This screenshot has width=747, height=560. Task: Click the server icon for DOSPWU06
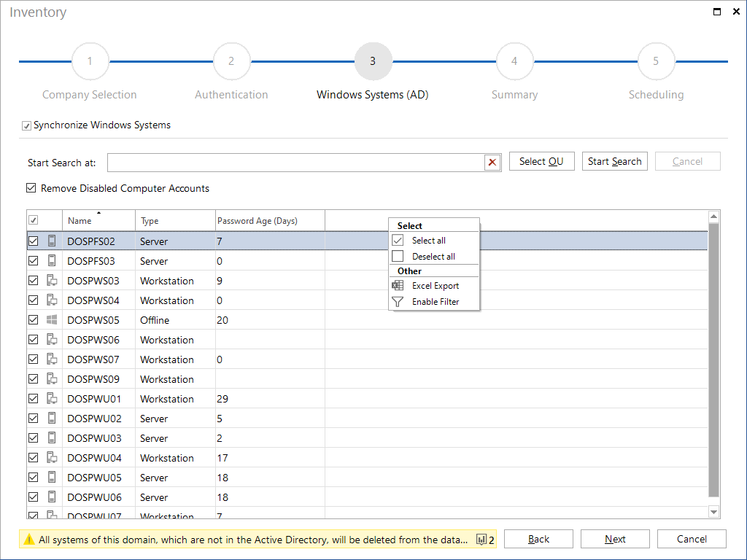tap(52, 497)
